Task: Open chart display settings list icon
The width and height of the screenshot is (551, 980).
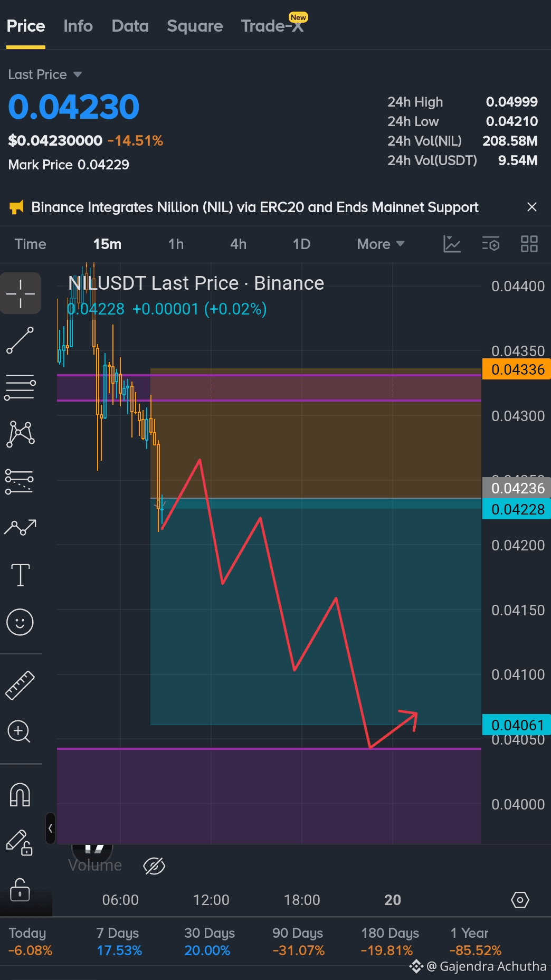Action: click(x=491, y=244)
